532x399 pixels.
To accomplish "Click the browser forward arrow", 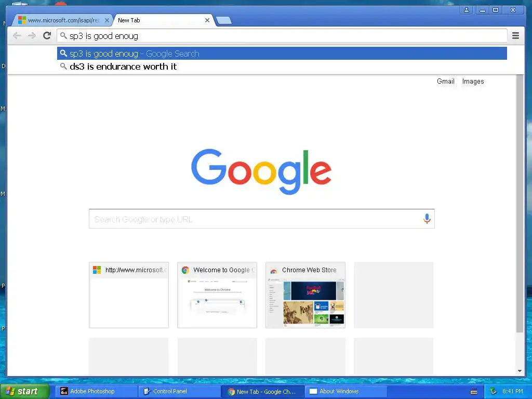I will coord(32,36).
